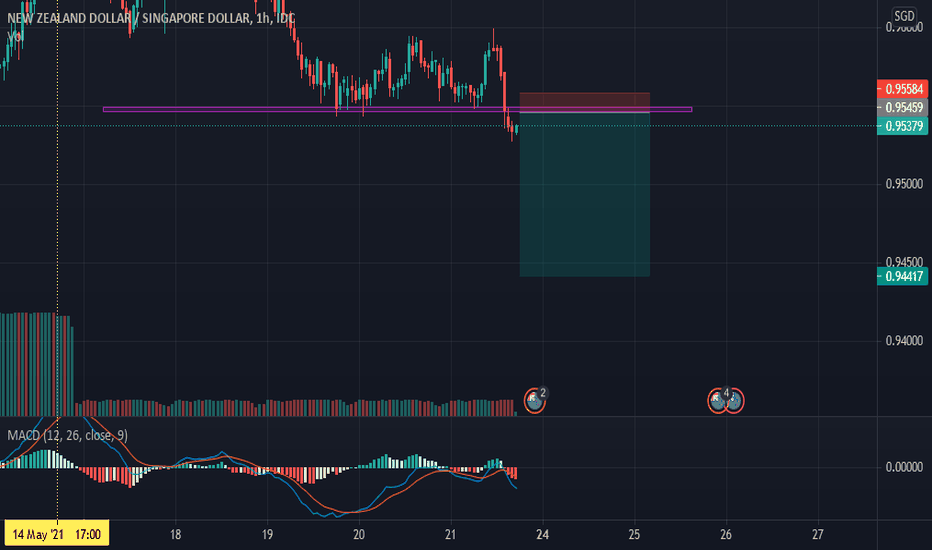Open the economic event marker with badge 2
932x550 pixels.
[534, 401]
